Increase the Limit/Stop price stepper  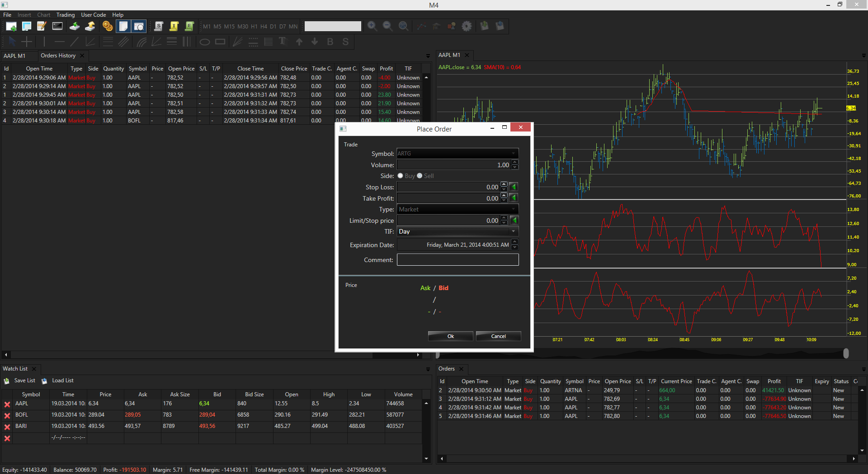pos(504,218)
